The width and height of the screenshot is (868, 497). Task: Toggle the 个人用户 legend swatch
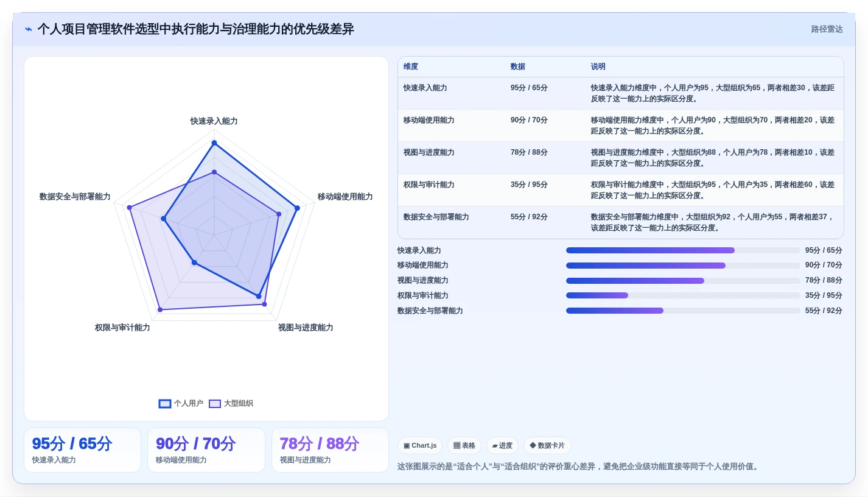[x=165, y=403]
